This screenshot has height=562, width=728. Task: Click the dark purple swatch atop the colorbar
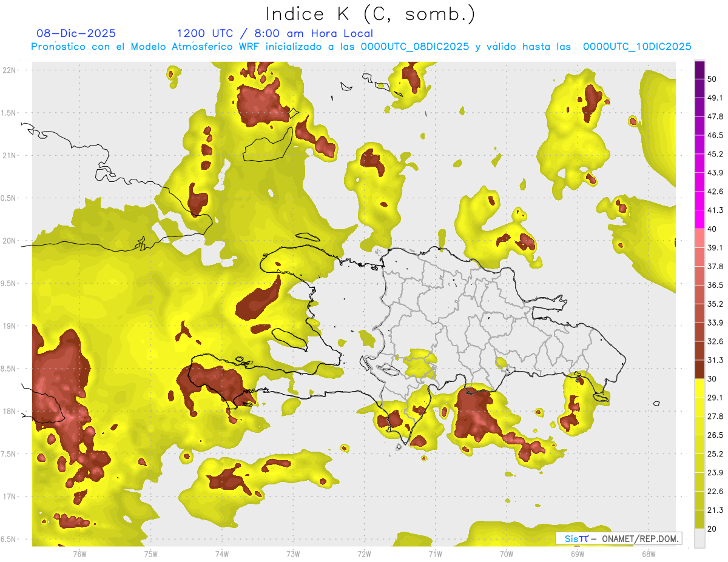coord(699,70)
